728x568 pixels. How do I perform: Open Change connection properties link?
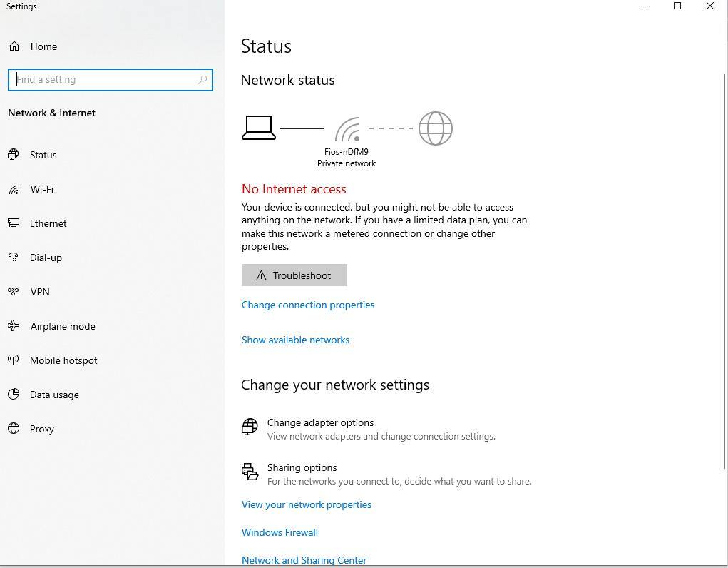308,305
